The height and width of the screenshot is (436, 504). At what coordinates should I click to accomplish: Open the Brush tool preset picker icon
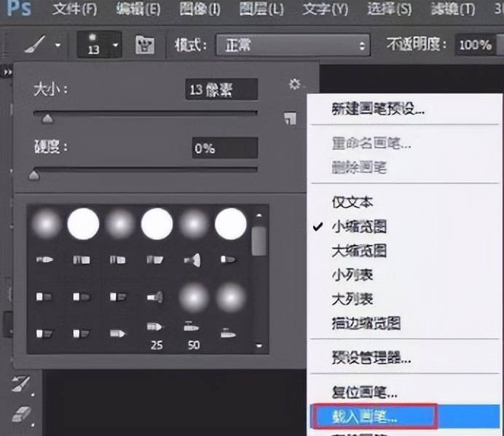(35, 44)
